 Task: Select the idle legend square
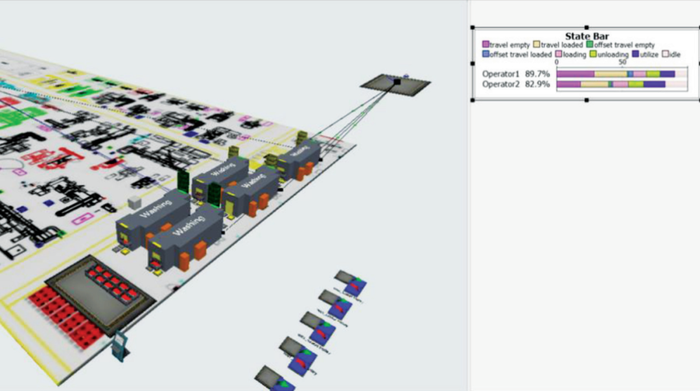665,54
